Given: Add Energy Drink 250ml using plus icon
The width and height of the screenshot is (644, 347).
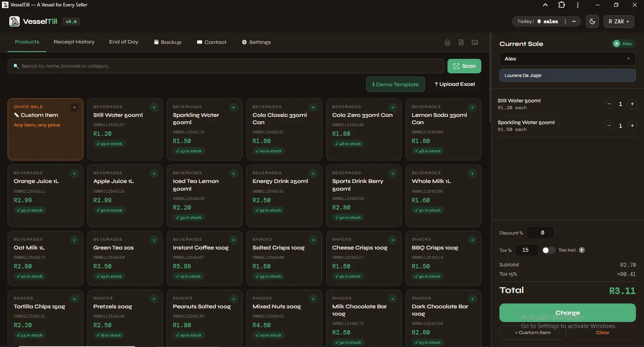Looking at the screenshot, I should [313, 173].
